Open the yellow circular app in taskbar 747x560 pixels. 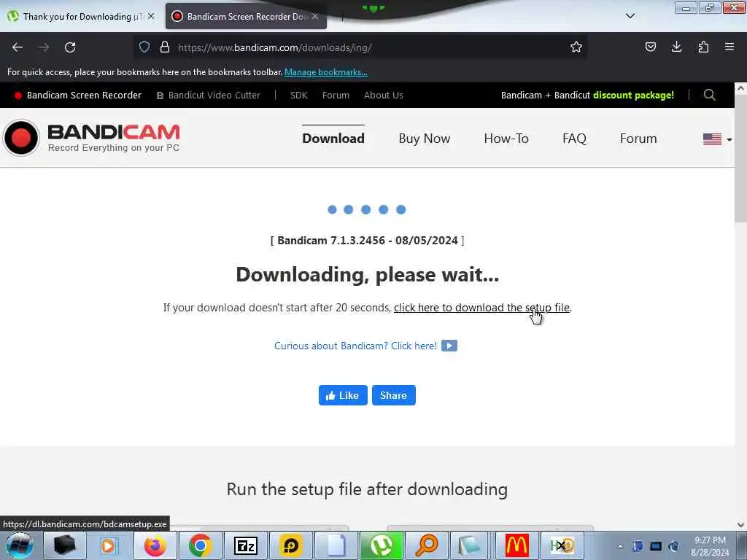coord(290,545)
